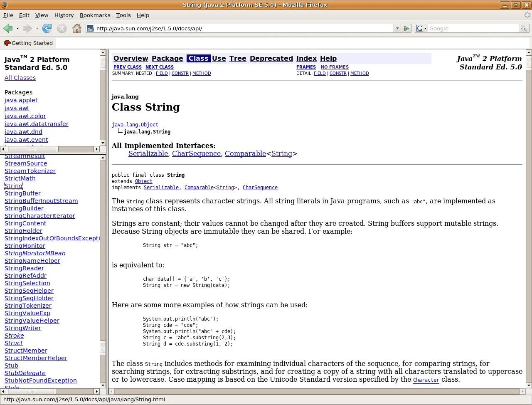The height and width of the screenshot is (405, 532).
Task: Click main frame horizontal scroll-right arrow
Action: pyautogui.click(x=523, y=391)
